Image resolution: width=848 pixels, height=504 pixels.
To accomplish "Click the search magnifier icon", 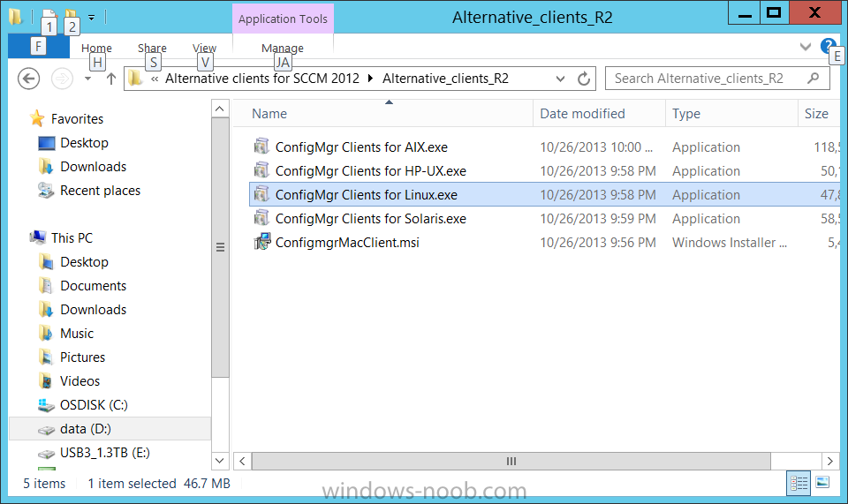I will (813, 79).
